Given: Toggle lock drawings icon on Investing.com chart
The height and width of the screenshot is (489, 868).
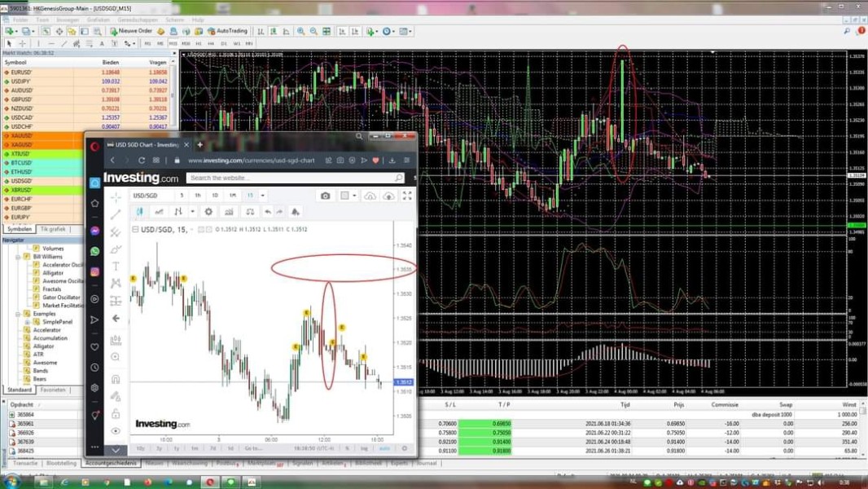Looking at the screenshot, I should point(116,414).
